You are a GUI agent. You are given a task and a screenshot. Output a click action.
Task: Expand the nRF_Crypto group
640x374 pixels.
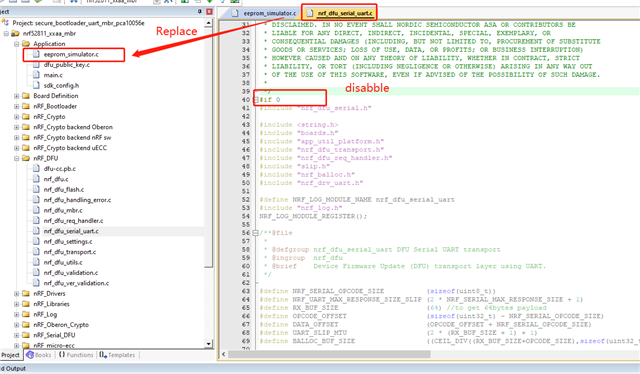click(16, 117)
